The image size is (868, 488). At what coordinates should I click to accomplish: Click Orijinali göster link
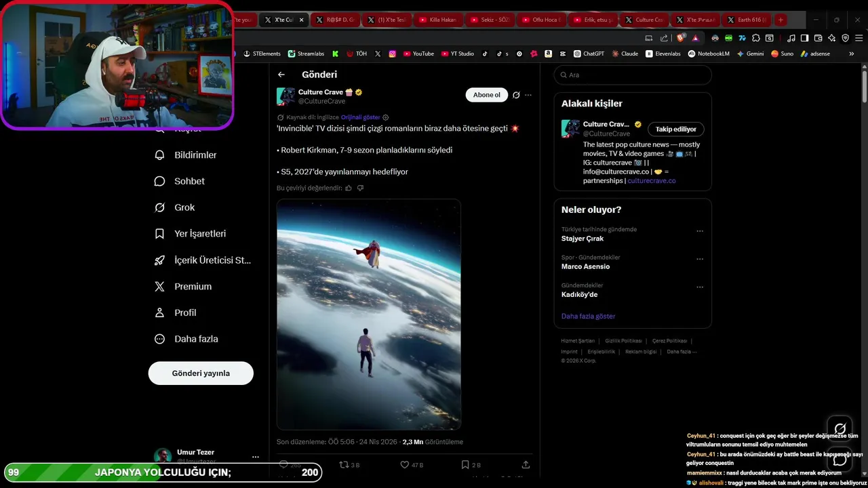click(360, 117)
